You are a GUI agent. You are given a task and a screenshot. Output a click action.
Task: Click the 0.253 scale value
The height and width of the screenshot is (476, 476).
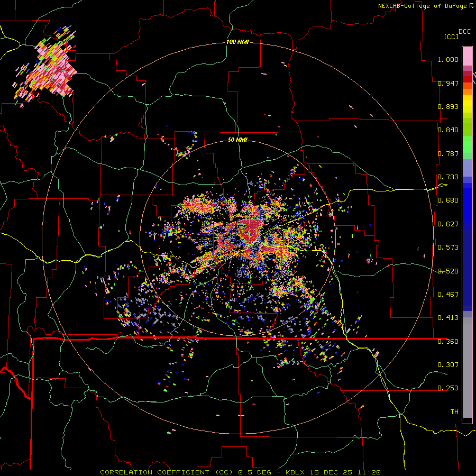click(x=448, y=388)
